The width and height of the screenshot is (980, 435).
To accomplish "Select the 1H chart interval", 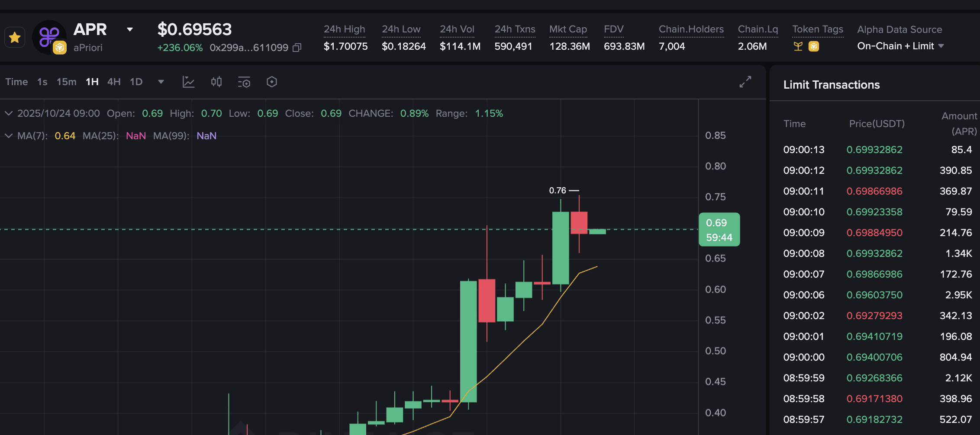I will (x=92, y=82).
